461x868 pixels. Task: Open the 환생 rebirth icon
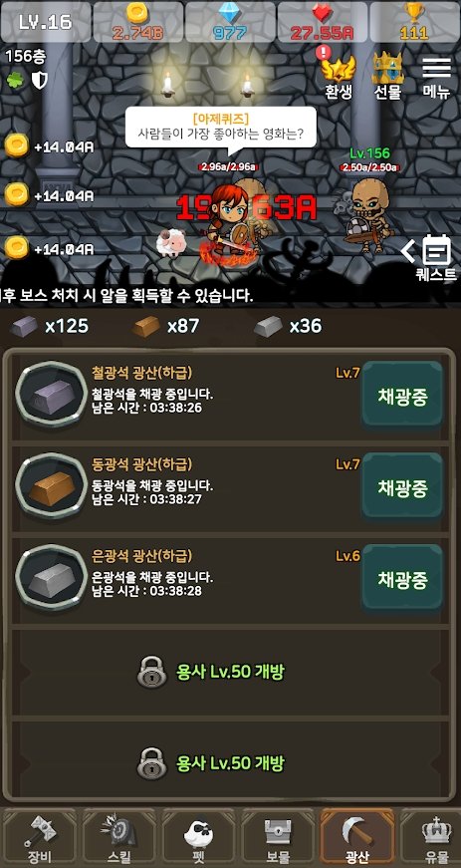(x=339, y=75)
